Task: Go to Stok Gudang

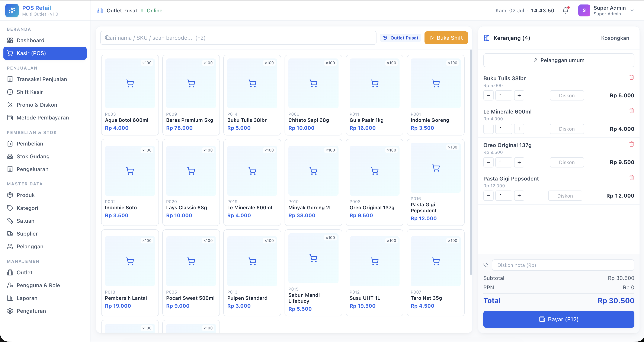Action: 45,157
